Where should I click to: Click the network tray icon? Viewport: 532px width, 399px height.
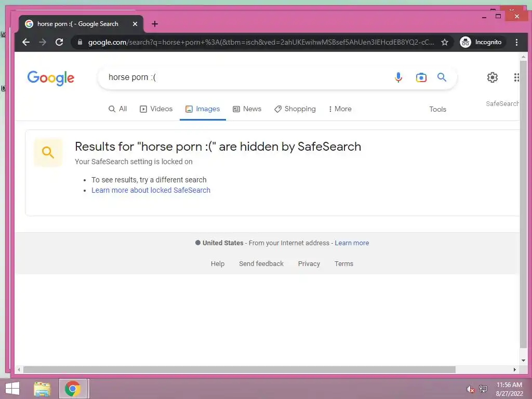click(483, 389)
